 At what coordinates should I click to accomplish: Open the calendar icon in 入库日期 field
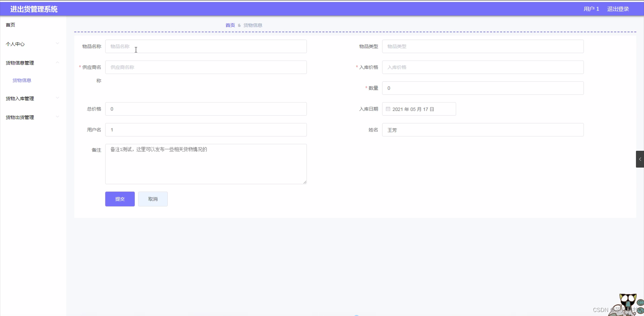tap(388, 109)
